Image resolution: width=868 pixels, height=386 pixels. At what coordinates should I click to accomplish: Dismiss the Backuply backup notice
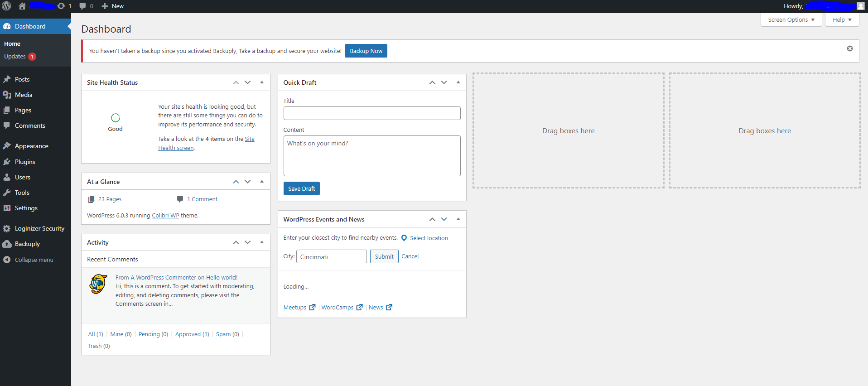[850, 48]
